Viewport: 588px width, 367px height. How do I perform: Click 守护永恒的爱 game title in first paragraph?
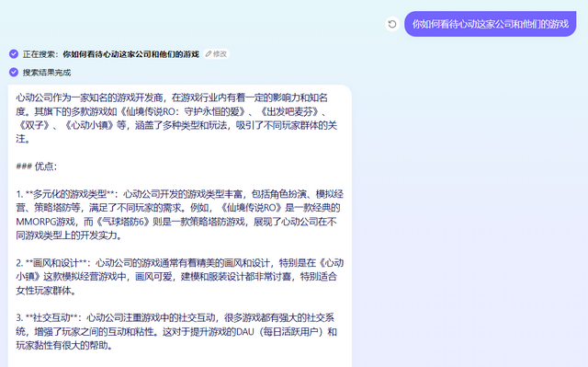212,111
